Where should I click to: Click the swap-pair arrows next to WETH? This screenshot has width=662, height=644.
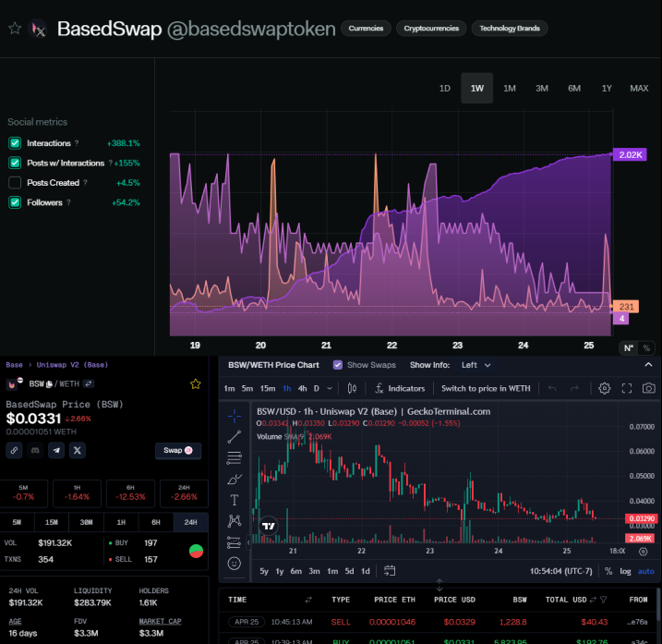click(x=89, y=383)
